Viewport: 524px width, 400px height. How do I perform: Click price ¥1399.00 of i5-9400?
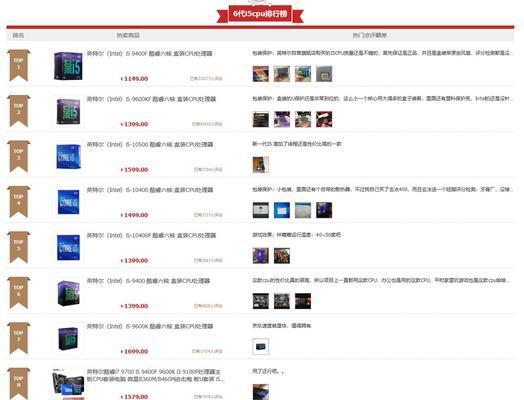click(134, 306)
